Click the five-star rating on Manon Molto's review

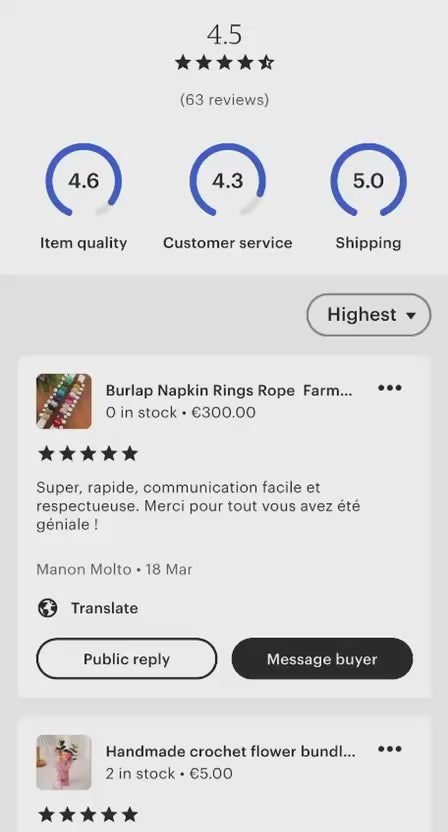[88, 454]
